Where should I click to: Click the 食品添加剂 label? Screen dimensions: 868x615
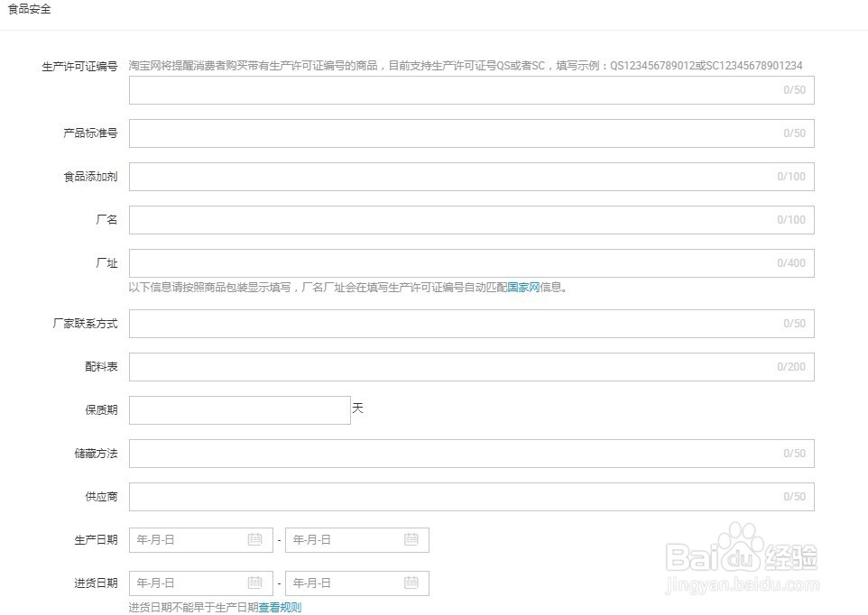point(90,177)
